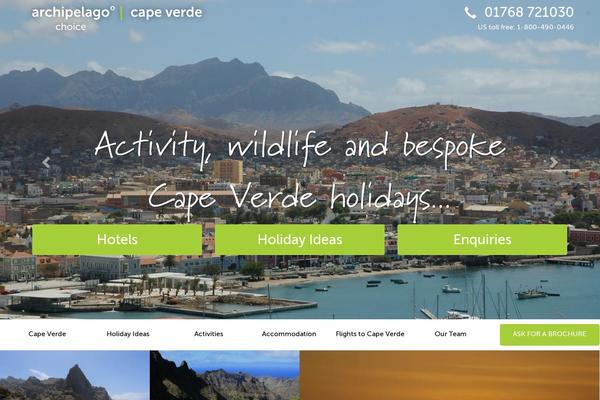Open the pointed mountain peak thumbnail
The image size is (600, 400).
coord(75,375)
